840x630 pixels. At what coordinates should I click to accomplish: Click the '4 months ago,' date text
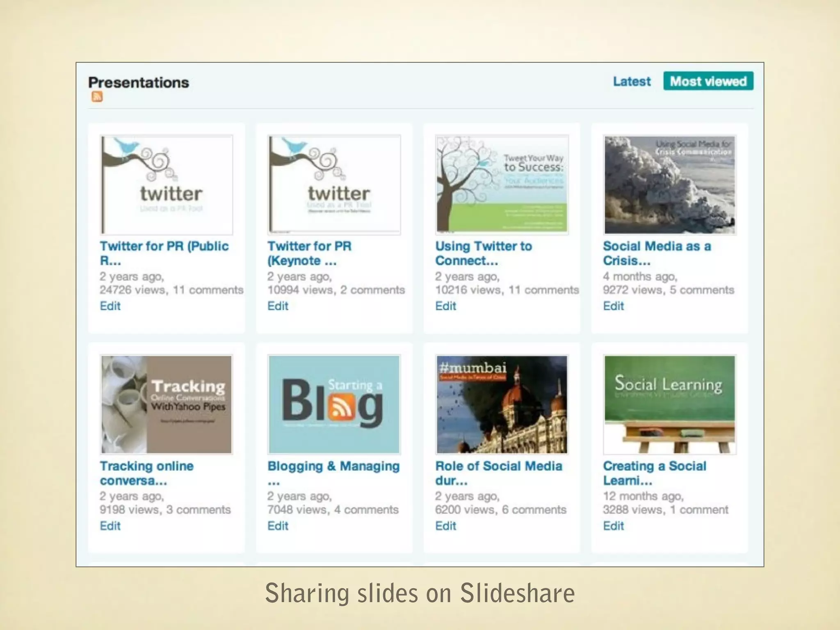640,276
